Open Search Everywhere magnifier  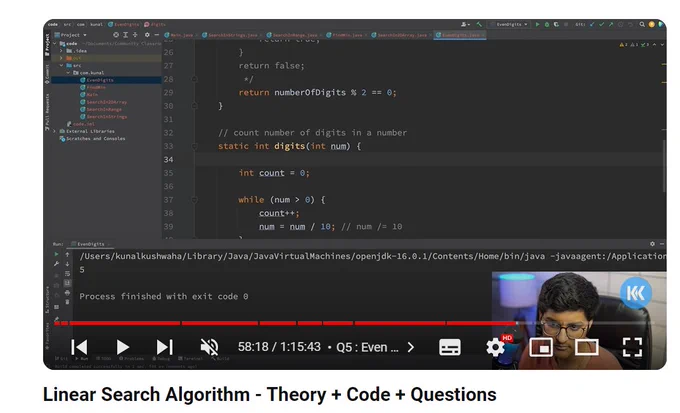[642, 24]
